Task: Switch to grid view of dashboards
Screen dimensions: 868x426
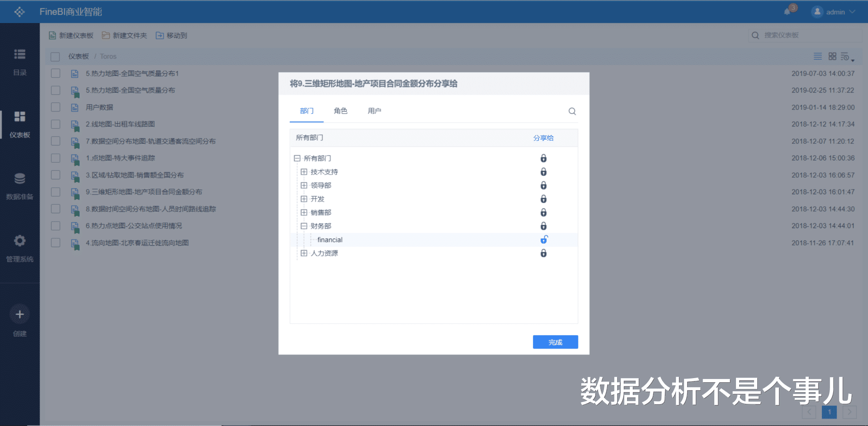Action: (x=832, y=56)
